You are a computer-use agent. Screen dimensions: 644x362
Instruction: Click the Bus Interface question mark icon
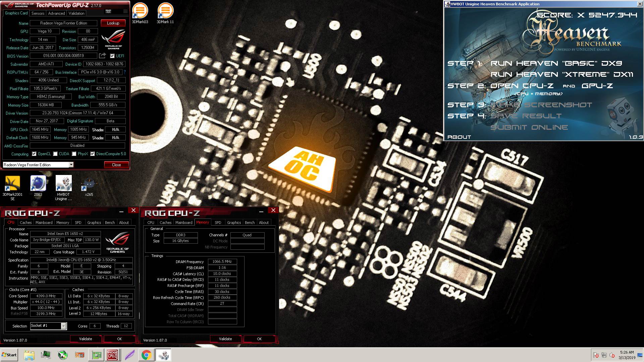[x=124, y=72]
